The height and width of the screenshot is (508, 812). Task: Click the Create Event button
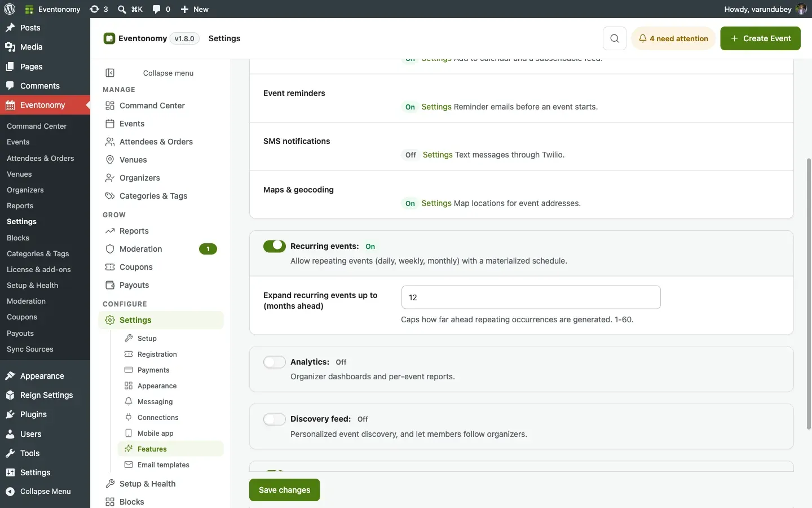coord(760,38)
